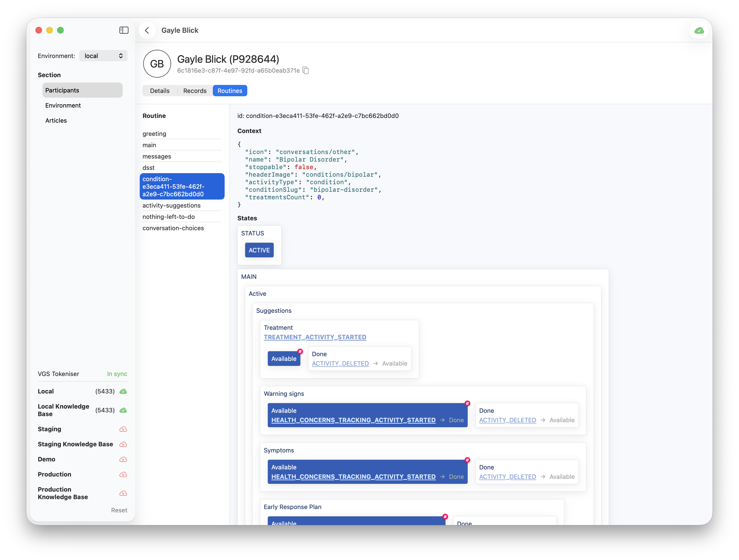Screen dimensions: 739x560
Task: Switch to the Records tab
Action: point(195,91)
